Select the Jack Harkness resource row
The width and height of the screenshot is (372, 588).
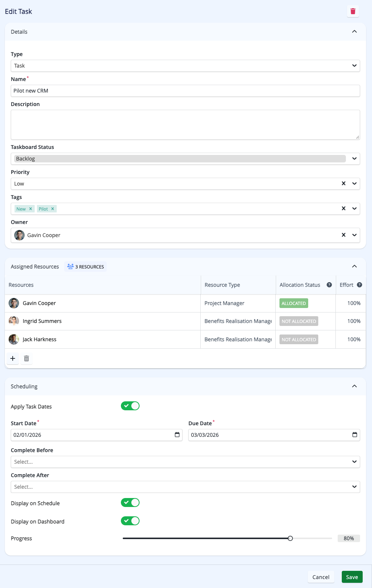tap(185, 339)
